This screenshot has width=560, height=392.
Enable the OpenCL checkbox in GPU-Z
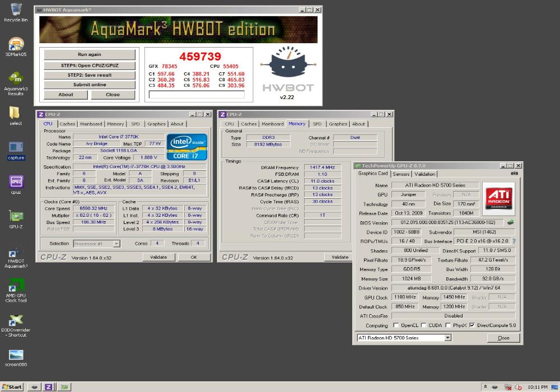[x=395, y=325]
